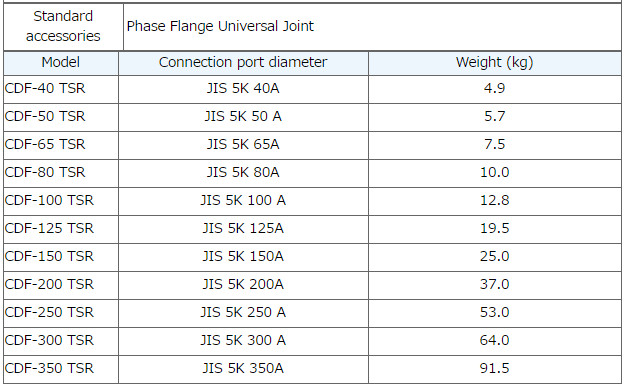Viewport: 625px width, 387px height.
Task: Select the CDF-65 TSR row label
Action: pyautogui.click(x=61, y=145)
